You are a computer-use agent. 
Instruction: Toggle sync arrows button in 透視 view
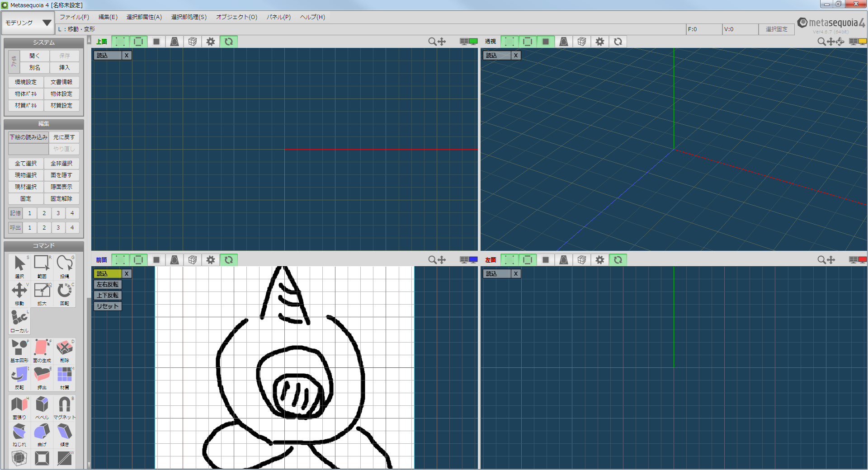click(618, 42)
